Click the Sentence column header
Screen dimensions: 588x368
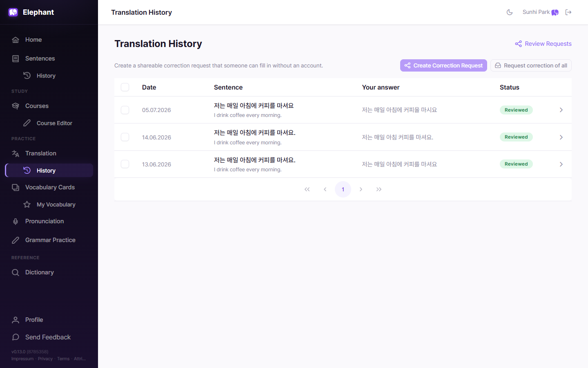(x=228, y=87)
